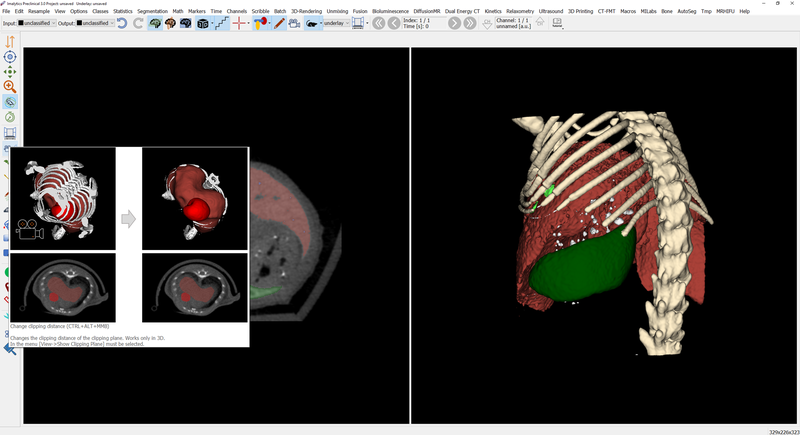Open the tutorial button dropdown
The width and height of the screenshot is (800, 435).
(557, 23)
